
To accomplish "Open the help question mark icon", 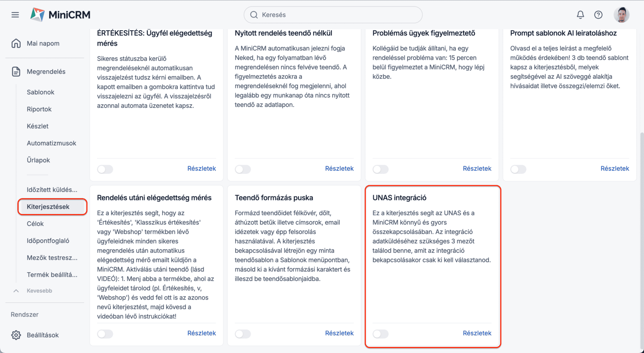I will (x=598, y=15).
